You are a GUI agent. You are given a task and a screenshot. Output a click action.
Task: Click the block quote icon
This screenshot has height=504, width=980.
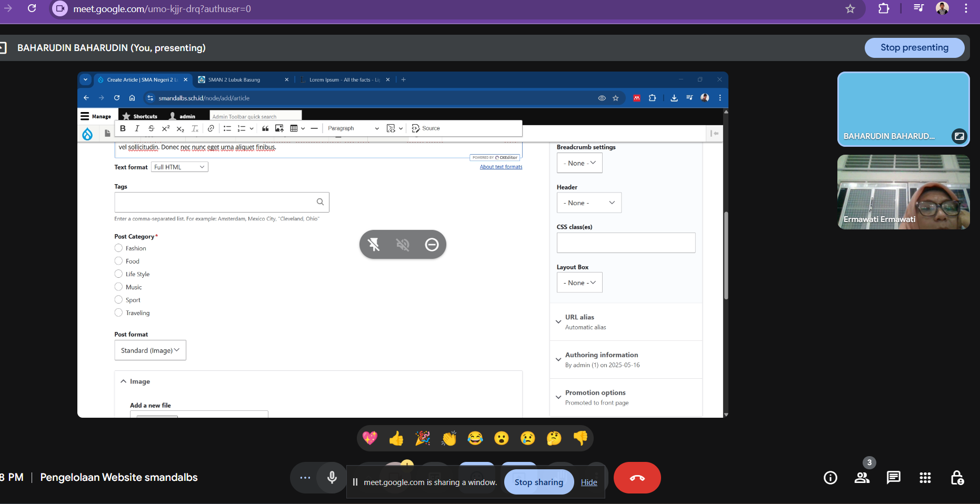click(x=265, y=128)
